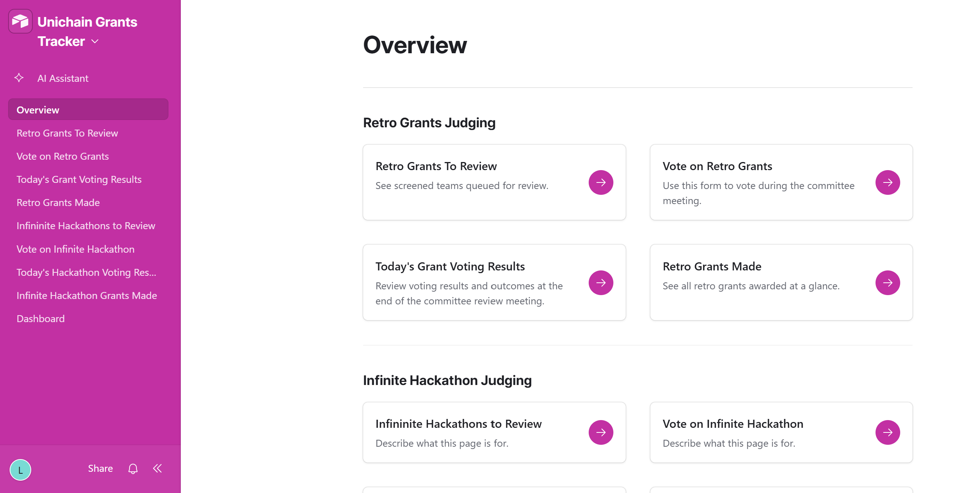The width and height of the screenshot is (980, 493).
Task: Click the arrow on Retro Grants To Review card
Action: click(x=601, y=182)
